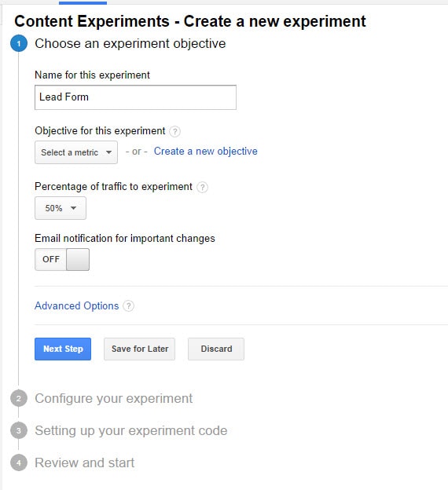Open Review and start step

84,463
